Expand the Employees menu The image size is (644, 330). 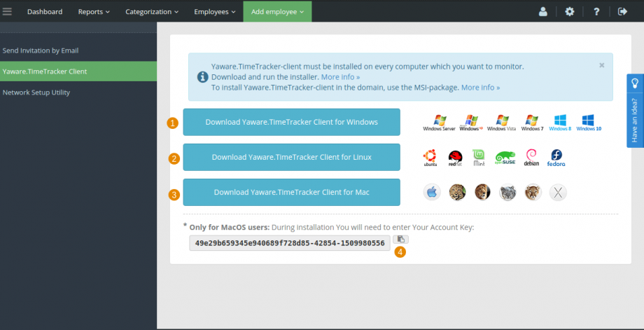click(x=215, y=11)
